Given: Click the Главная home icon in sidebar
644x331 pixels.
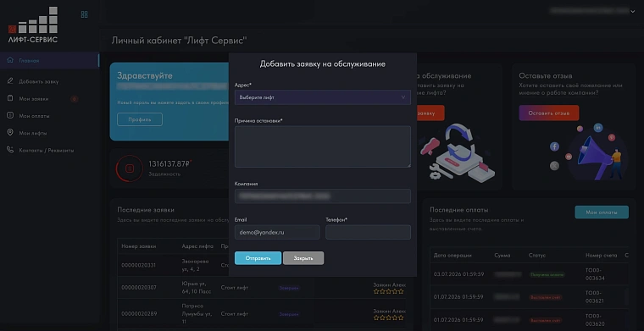Looking at the screenshot, I should coord(10,60).
